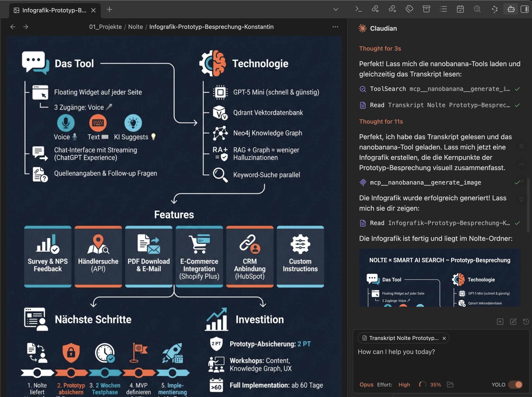Screen dimensions: 532x397
Task: Show outgoing links using the link icon
Action: pos(392,9)
